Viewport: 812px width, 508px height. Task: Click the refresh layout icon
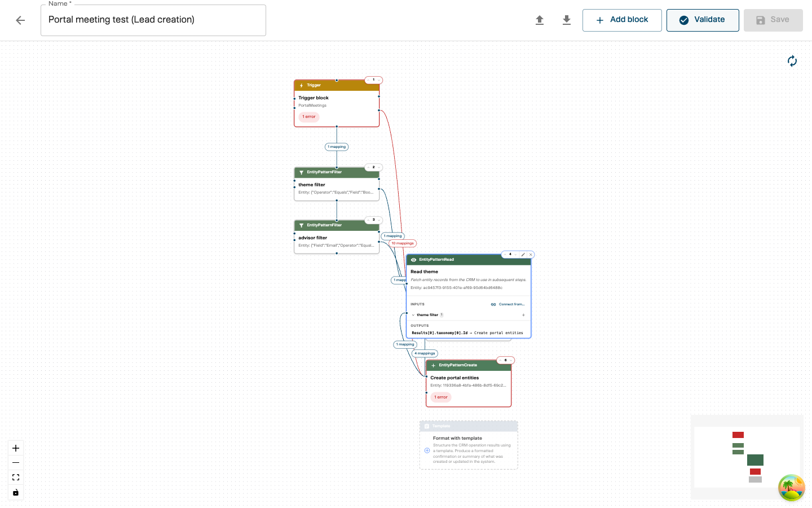(x=792, y=61)
